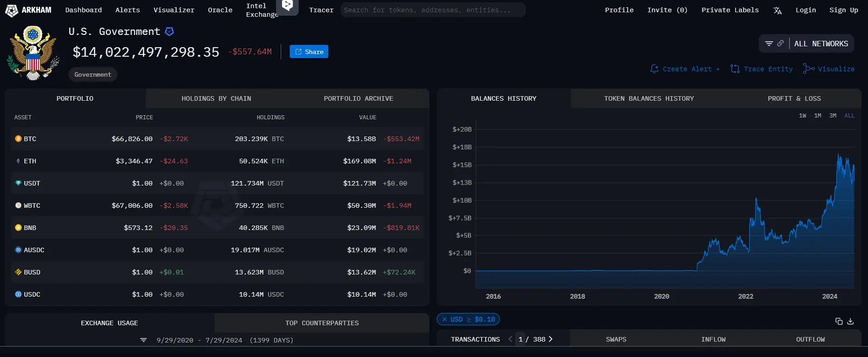The width and height of the screenshot is (868, 357).
Task: Click the USDT coin icon
Action: point(18,183)
